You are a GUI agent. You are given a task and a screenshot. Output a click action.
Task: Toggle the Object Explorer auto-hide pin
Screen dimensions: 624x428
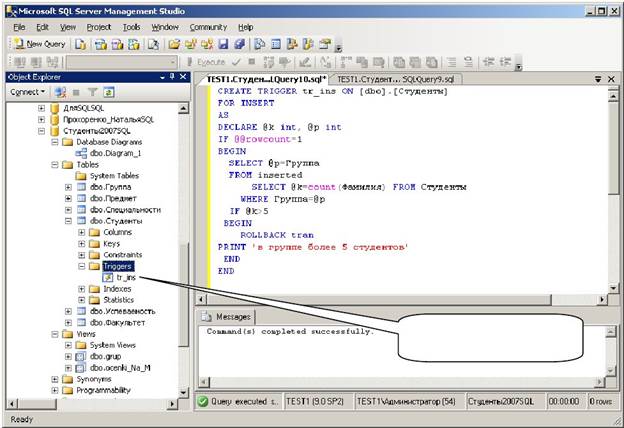(x=172, y=76)
